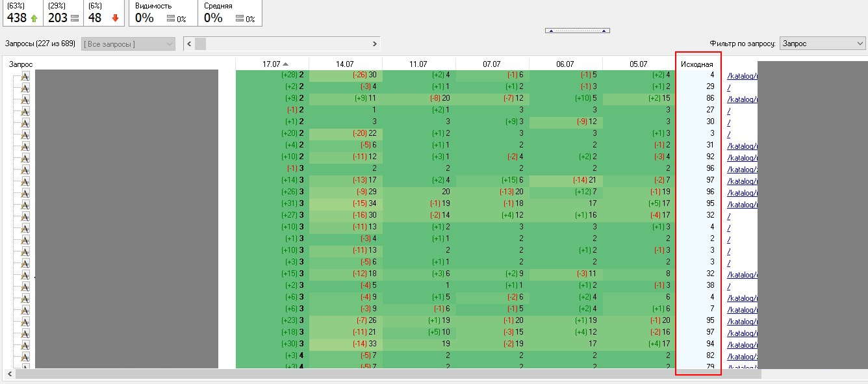The width and height of the screenshot is (868, 384).
Task: Click the query icon of the (+9) 2 row
Action: pyautogui.click(x=25, y=99)
